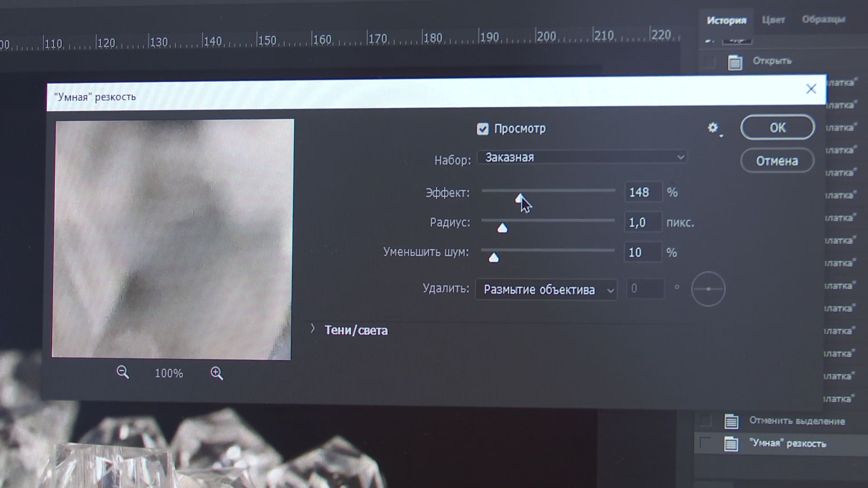
Task: Switch to the Образцы panel tab
Action: click(823, 19)
